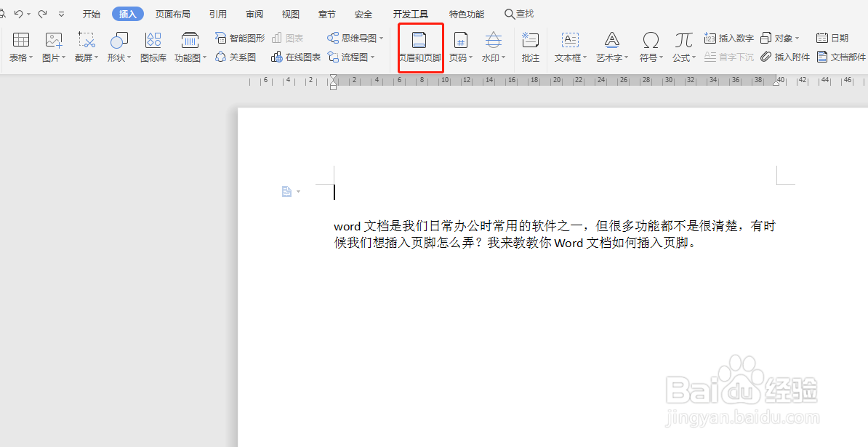868x447 pixels.
Task: 打开页面布局选项卡
Action: coord(172,13)
